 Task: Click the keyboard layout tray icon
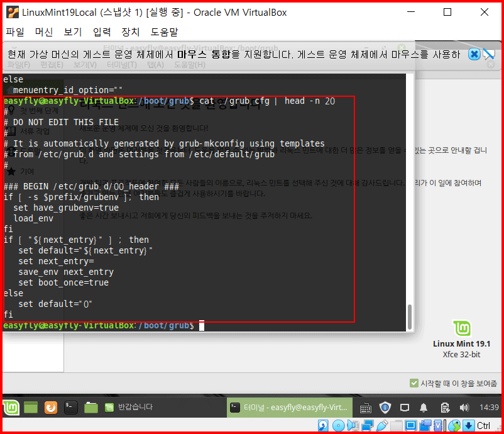click(366, 408)
